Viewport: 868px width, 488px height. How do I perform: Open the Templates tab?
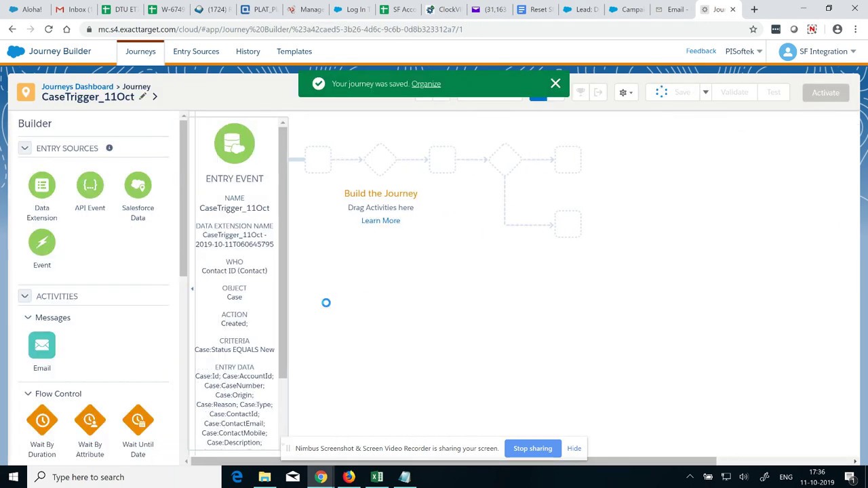coord(294,52)
